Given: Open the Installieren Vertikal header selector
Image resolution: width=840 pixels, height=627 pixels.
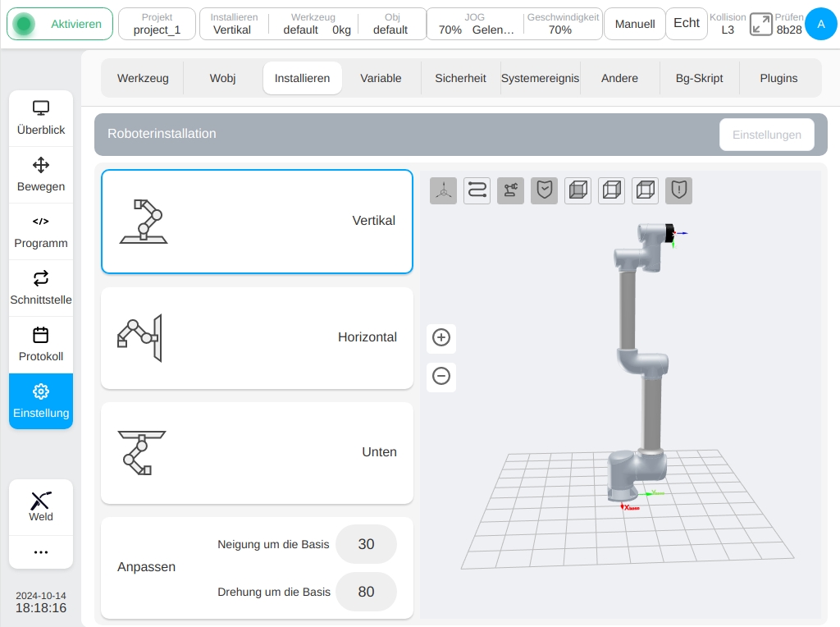Looking at the screenshot, I should 232,24.
